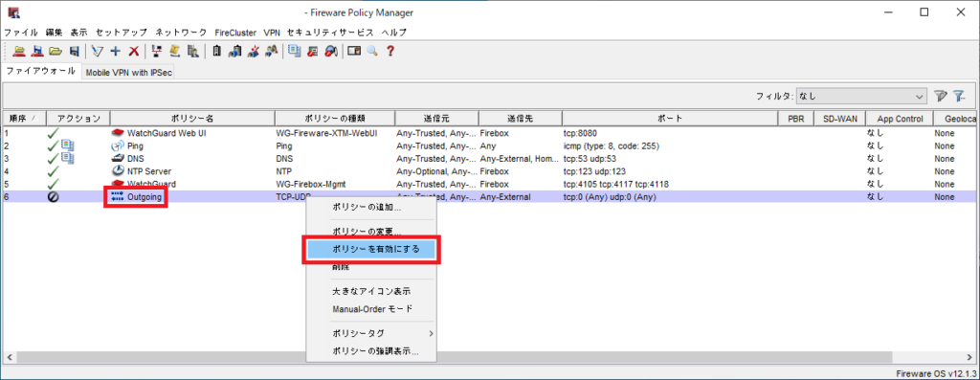Viewport: 980px width, 380px height.
Task: Click the logging icon on DNS row
Action: (68, 159)
